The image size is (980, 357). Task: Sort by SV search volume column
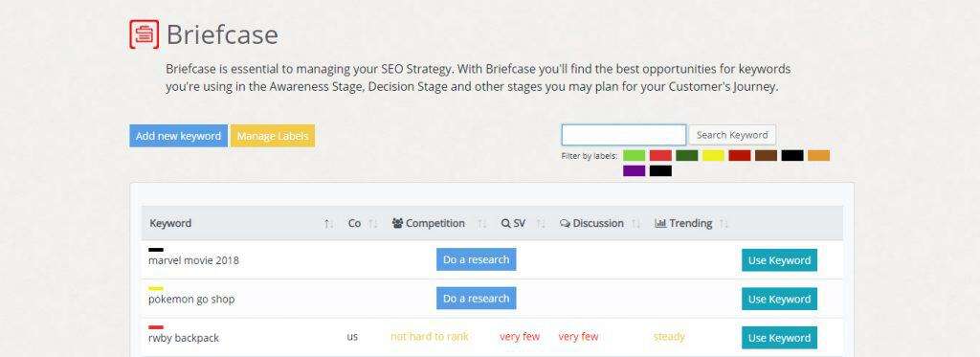point(513,223)
